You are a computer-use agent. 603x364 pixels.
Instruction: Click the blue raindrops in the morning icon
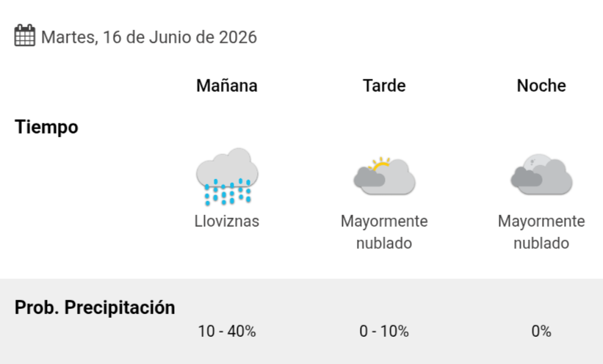click(x=228, y=192)
